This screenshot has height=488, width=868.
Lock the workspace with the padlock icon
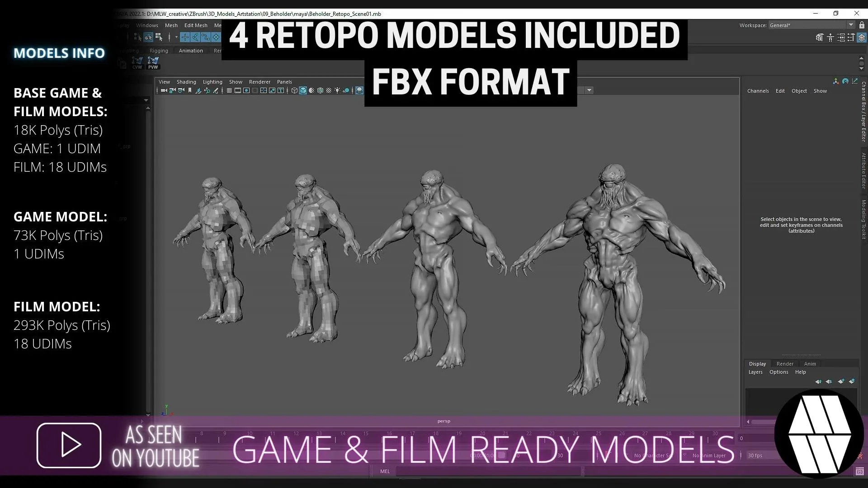tap(862, 25)
